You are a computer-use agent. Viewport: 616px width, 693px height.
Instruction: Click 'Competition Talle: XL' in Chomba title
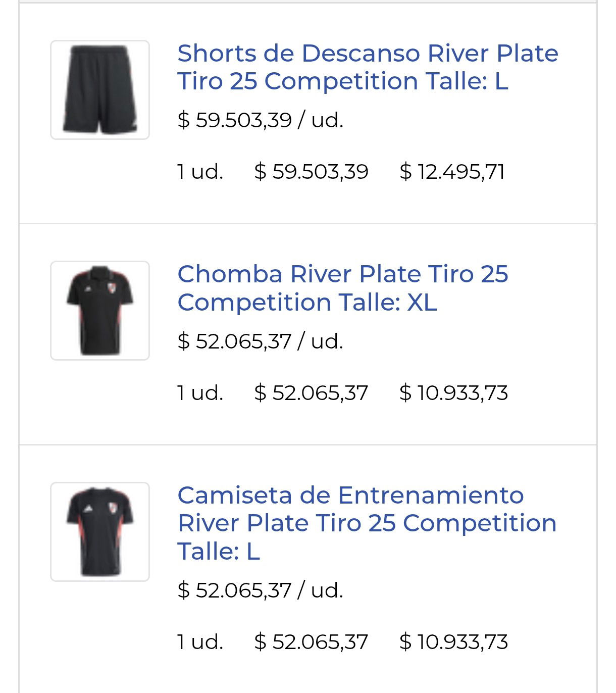(x=307, y=303)
